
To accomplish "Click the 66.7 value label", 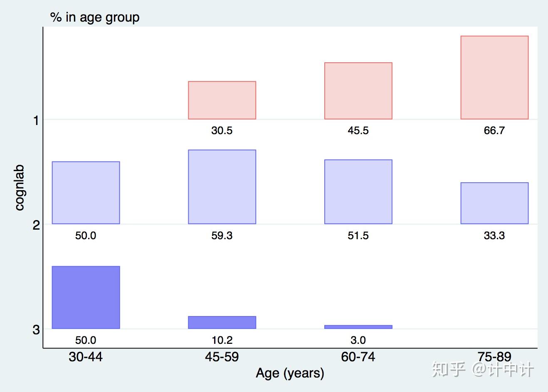I will tap(494, 131).
